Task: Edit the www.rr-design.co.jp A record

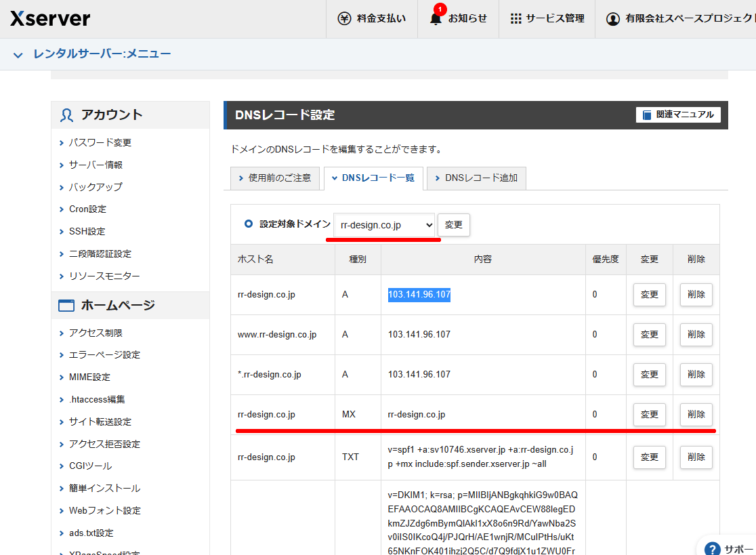Action: (649, 334)
